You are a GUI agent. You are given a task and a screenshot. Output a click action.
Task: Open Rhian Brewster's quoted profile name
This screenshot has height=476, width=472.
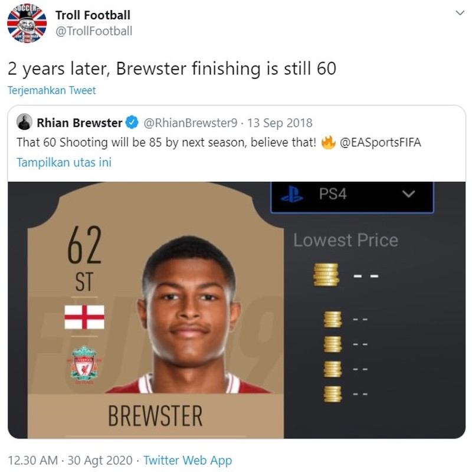[80, 123]
